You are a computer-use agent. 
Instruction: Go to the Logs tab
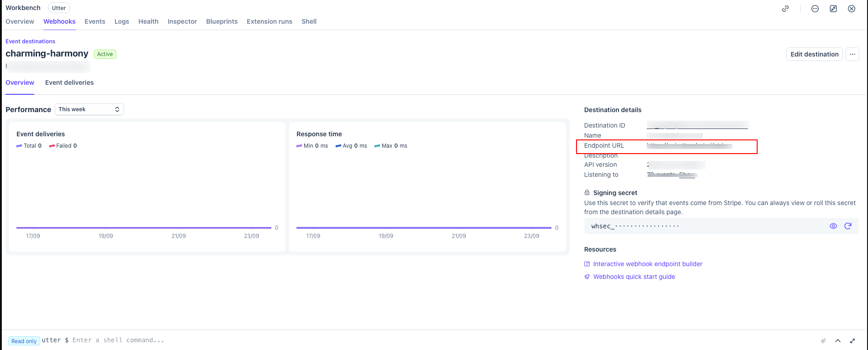(x=122, y=21)
